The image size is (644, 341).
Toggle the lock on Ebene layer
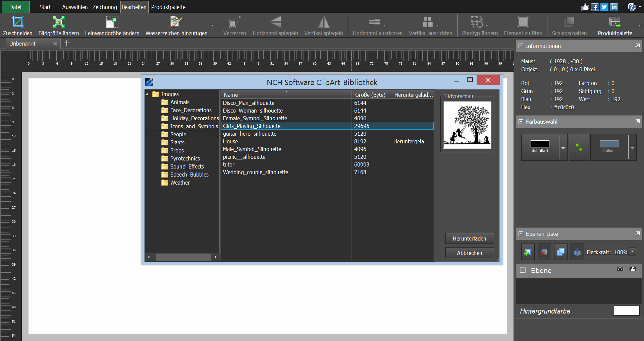633,269
